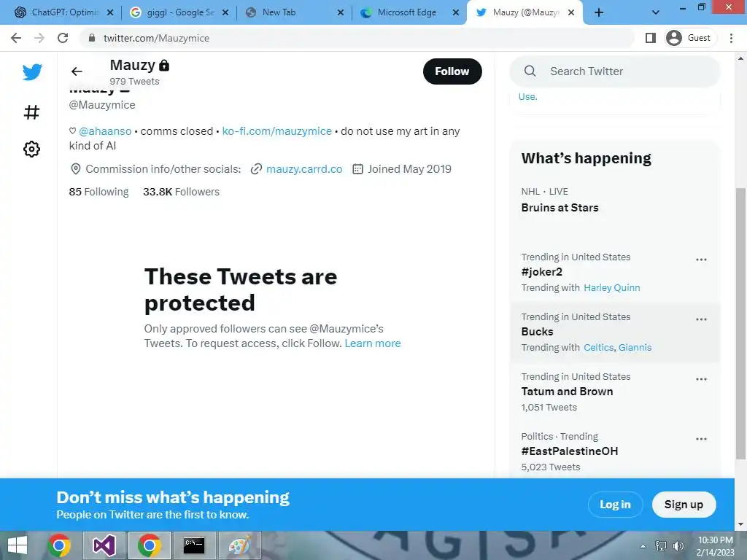Click the browser back arrow
This screenshot has width=747, height=560.
coord(16,38)
